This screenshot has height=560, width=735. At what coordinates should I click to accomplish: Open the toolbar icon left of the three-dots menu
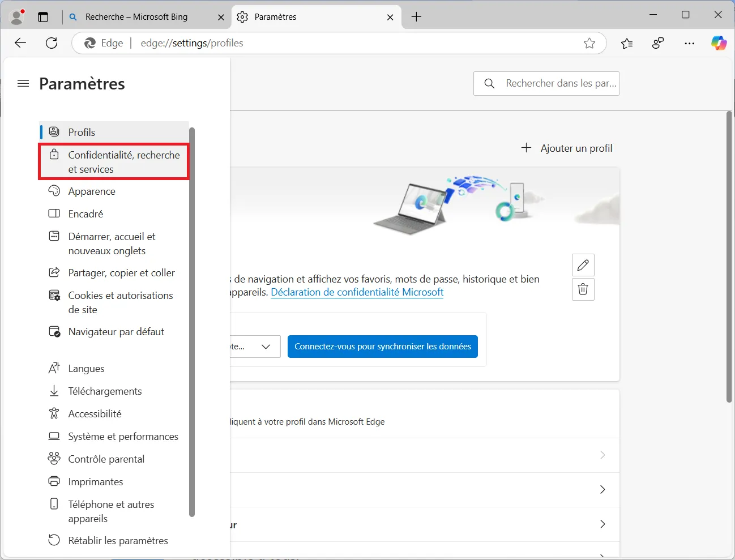click(658, 43)
